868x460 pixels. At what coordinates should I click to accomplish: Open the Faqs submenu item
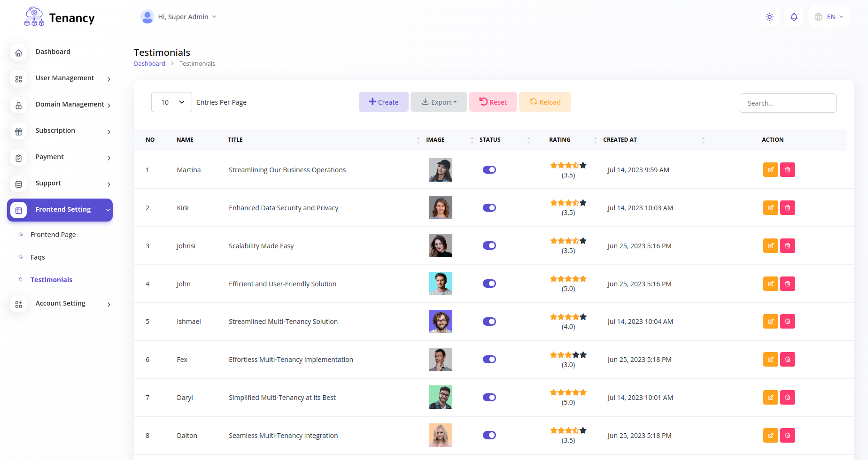point(38,257)
